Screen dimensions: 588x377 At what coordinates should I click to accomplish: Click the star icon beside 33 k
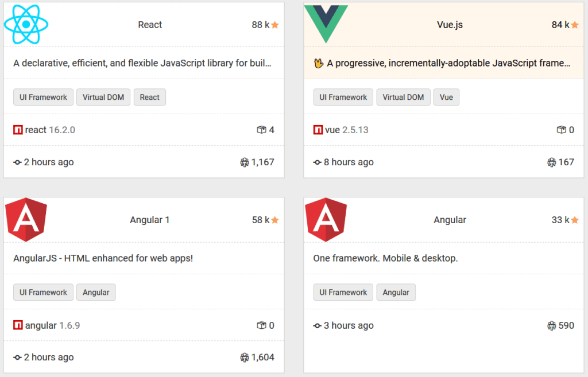click(575, 220)
